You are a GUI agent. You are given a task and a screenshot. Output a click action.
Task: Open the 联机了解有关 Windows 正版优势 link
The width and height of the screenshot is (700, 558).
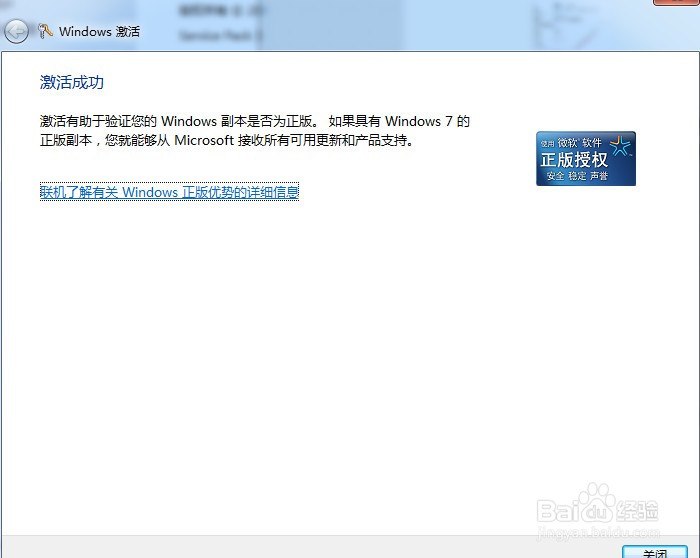pos(169,192)
